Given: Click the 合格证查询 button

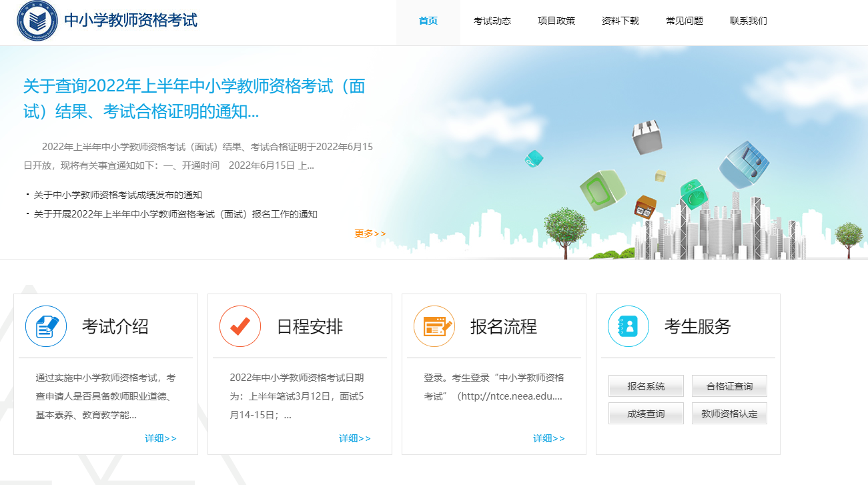Looking at the screenshot, I should click(x=729, y=386).
